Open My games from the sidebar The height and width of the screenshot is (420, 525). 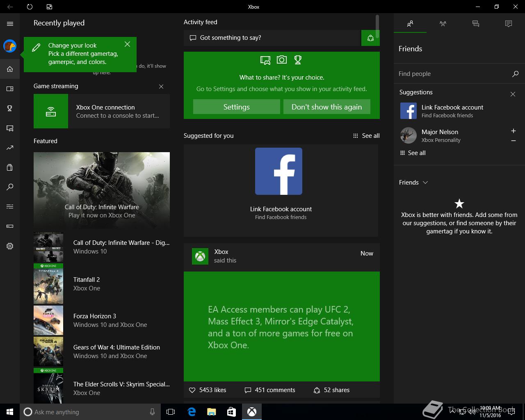tap(10, 89)
